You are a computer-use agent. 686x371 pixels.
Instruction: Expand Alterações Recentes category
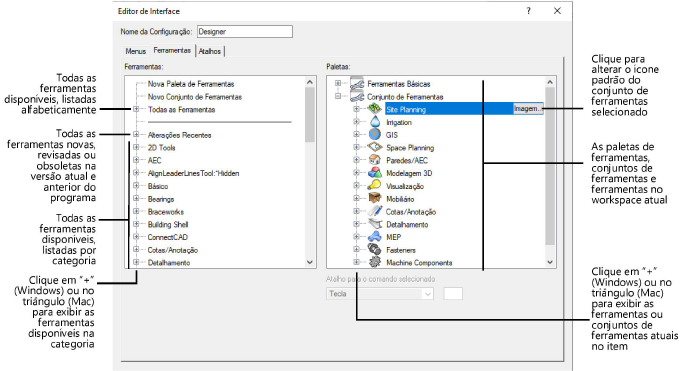pyautogui.click(x=136, y=134)
